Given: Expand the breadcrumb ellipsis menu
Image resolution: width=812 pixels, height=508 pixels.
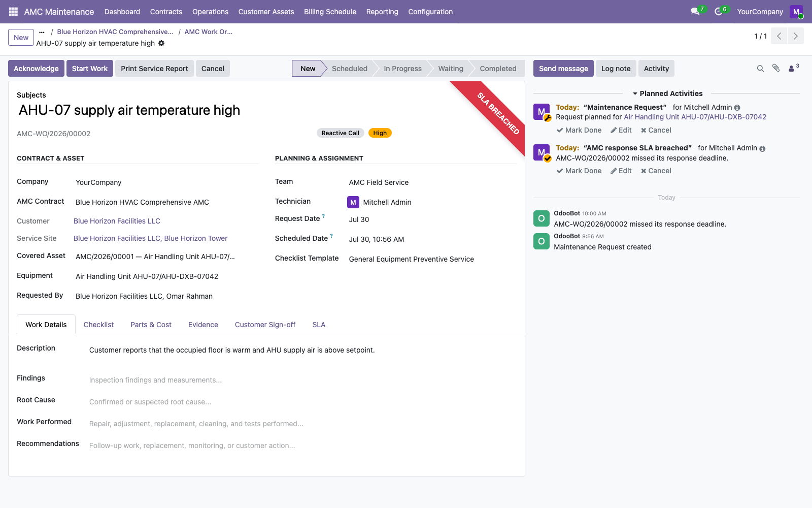Looking at the screenshot, I should [x=42, y=31].
